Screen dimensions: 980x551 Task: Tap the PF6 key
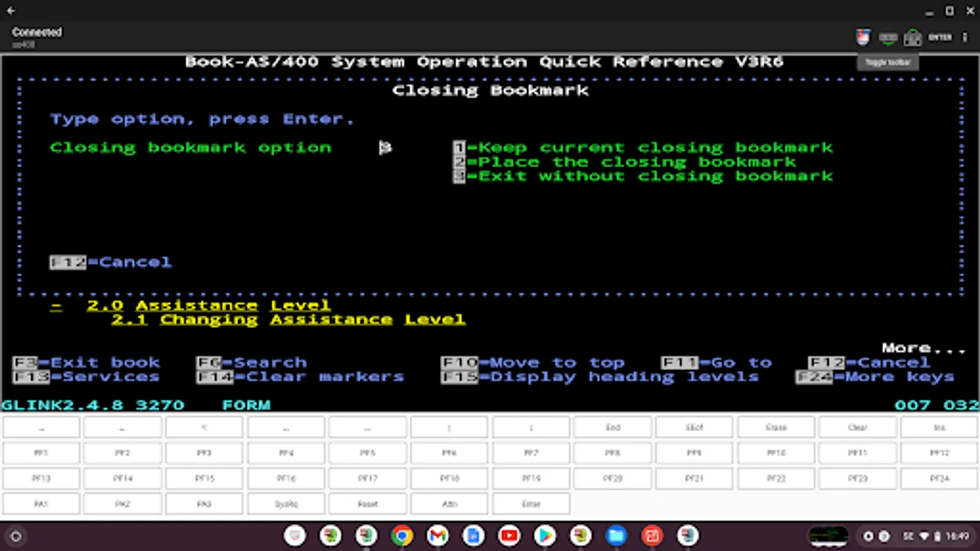[449, 453]
